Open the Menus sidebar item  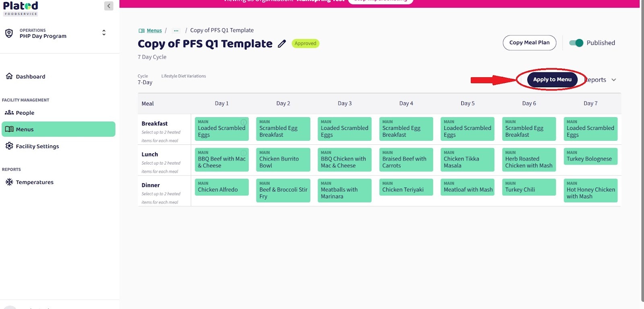pyautogui.click(x=58, y=129)
